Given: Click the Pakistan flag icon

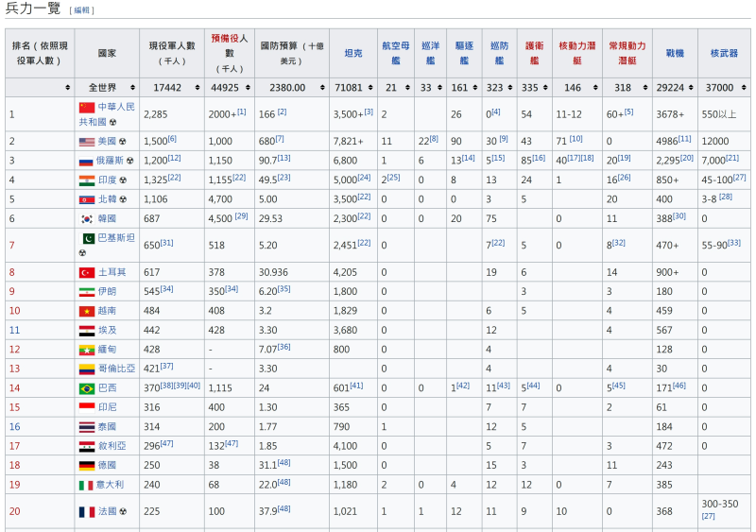Looking at the screenshot, I should pos(87,239).
